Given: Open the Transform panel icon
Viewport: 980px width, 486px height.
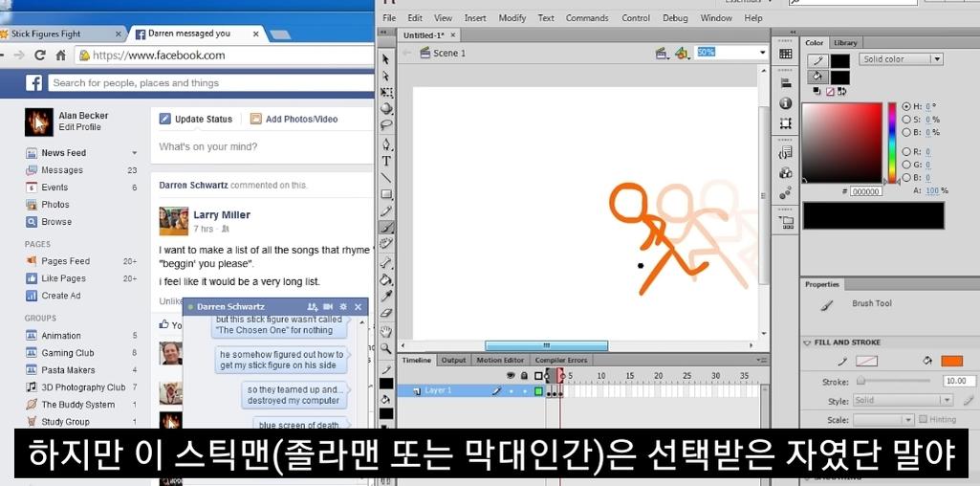Looking at the screenshot, I should [x=786, y=123].
